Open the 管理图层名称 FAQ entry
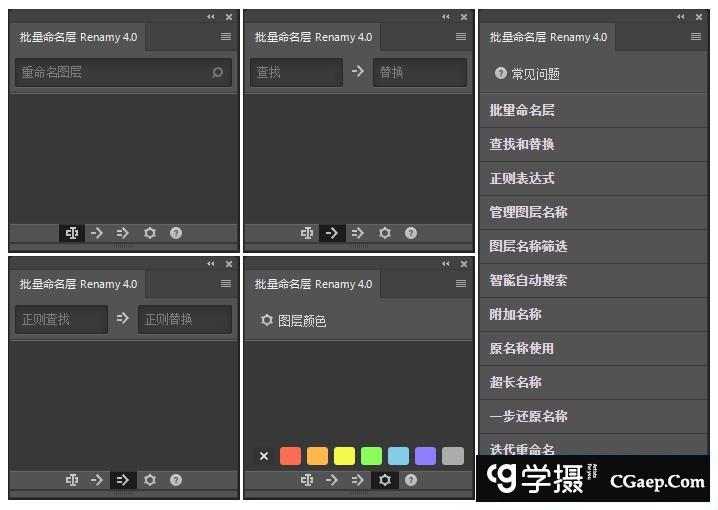 (593, 212)
